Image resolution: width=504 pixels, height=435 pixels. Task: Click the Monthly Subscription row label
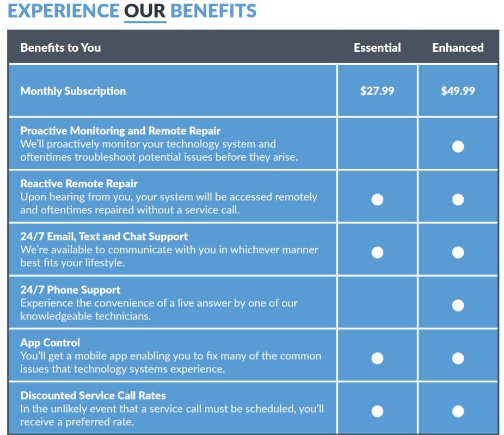(x=73, y=91)
